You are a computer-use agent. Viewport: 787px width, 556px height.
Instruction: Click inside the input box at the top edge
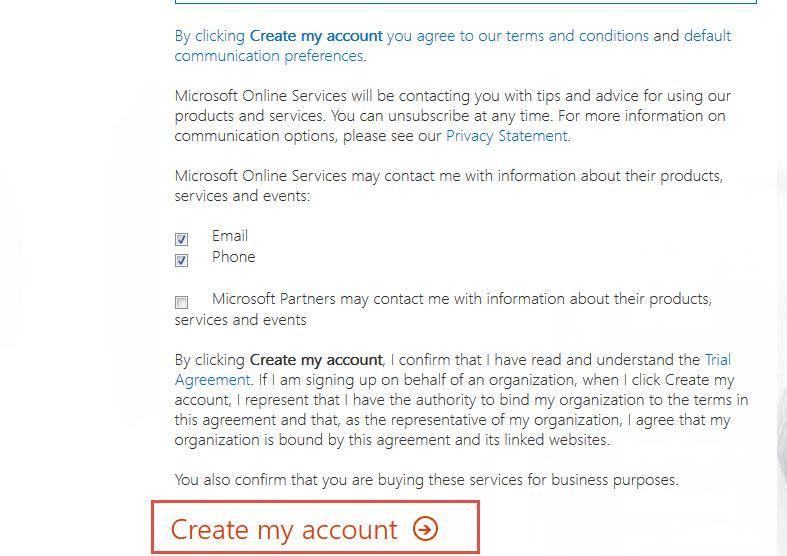pos(466,2)
